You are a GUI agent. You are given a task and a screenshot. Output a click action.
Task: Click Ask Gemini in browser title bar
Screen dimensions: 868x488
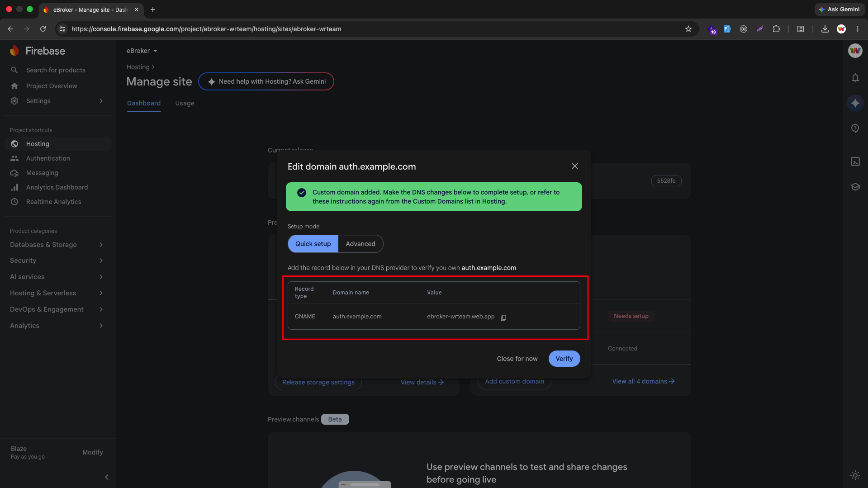click(840, 9)
